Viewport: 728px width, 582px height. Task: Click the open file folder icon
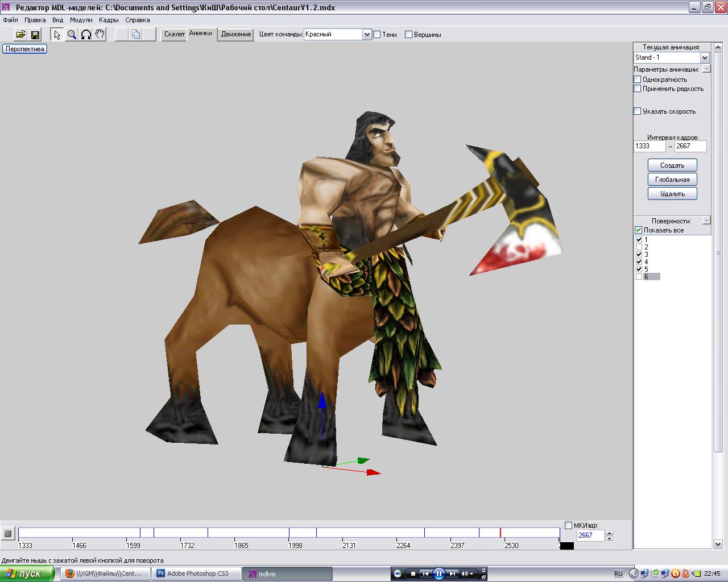click(20, 35)
